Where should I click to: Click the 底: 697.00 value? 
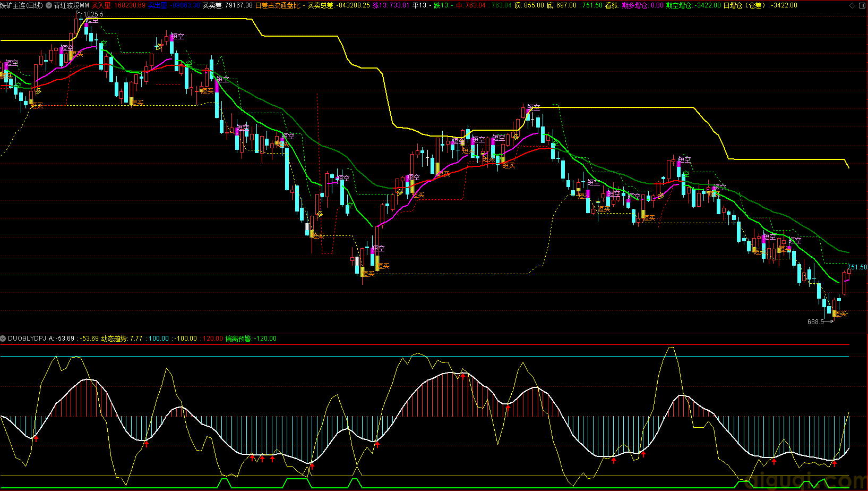pyautogui.click(x=562, y=5)
